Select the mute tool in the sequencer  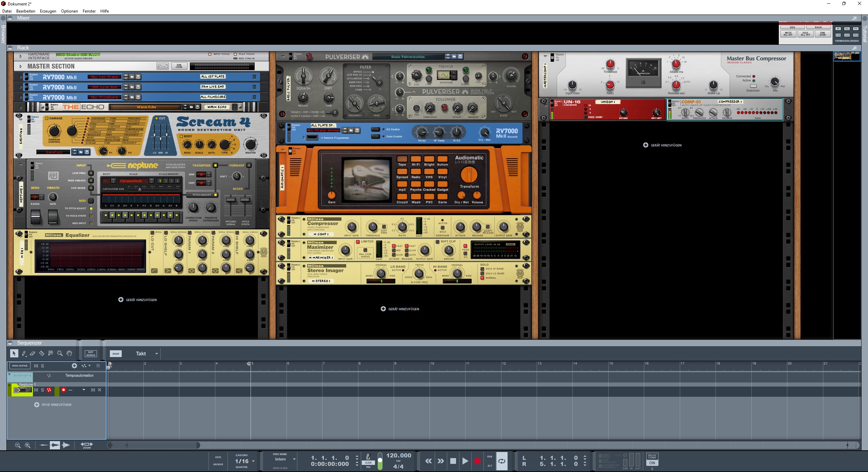click(51, 353)
